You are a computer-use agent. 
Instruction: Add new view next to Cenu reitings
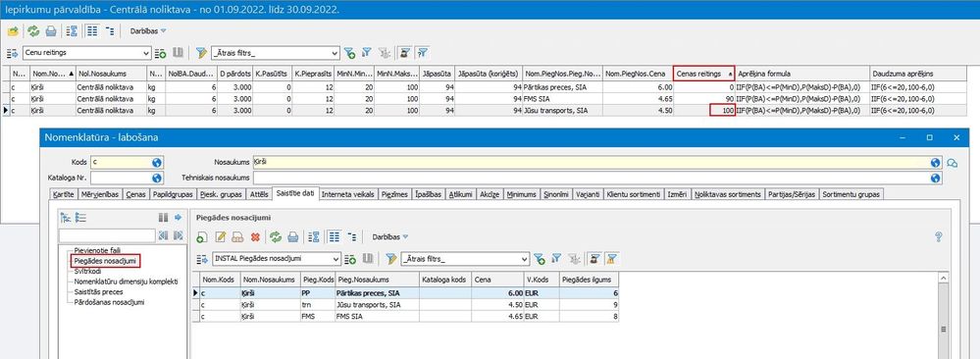(160, 53)
